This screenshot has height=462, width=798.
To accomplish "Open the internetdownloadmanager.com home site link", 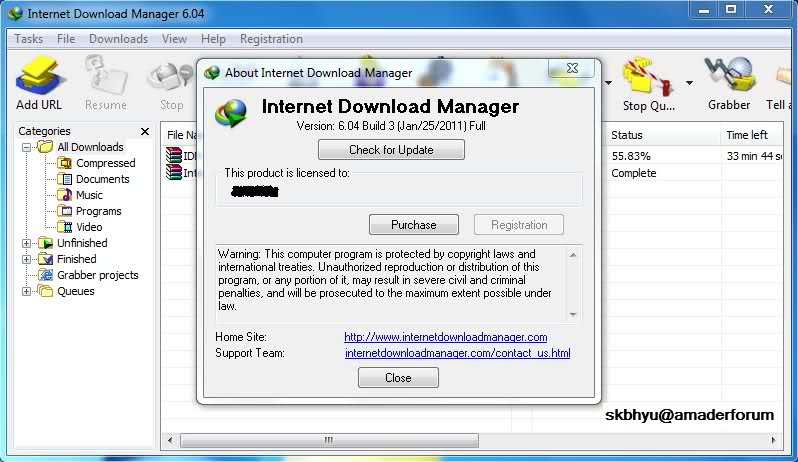I will coord(446,337).
